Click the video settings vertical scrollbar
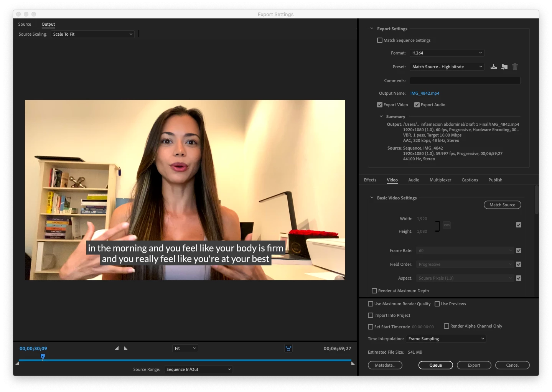Image resolution: width=552 pixels, height=392 pixels. 537,200
